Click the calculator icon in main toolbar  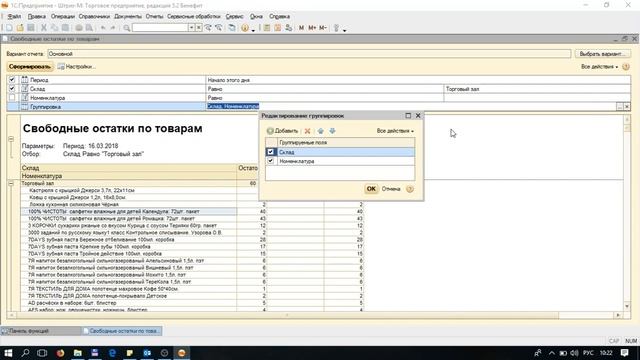[x=267, y=28]
